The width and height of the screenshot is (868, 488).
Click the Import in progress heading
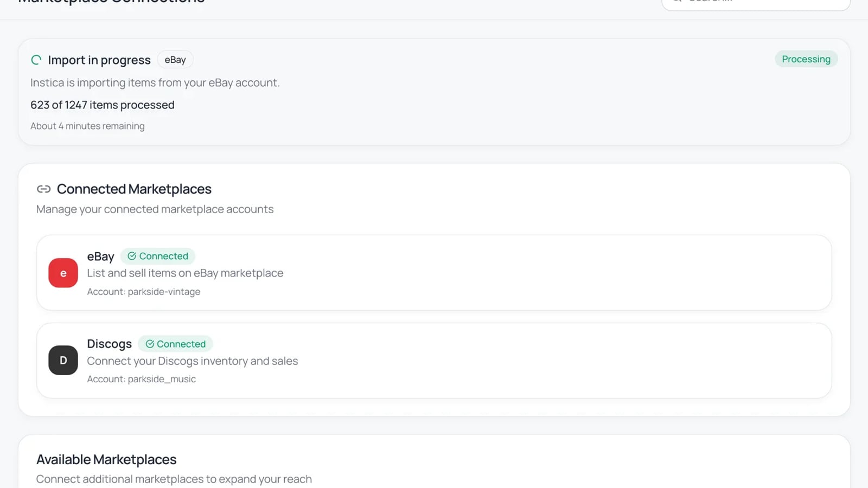(99, 60)
